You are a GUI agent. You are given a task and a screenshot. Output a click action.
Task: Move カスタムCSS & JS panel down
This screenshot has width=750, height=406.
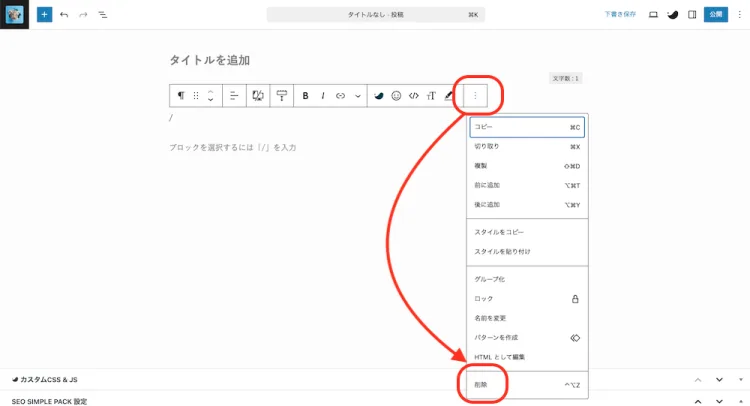pyautogui.click(x=719, y=380)
